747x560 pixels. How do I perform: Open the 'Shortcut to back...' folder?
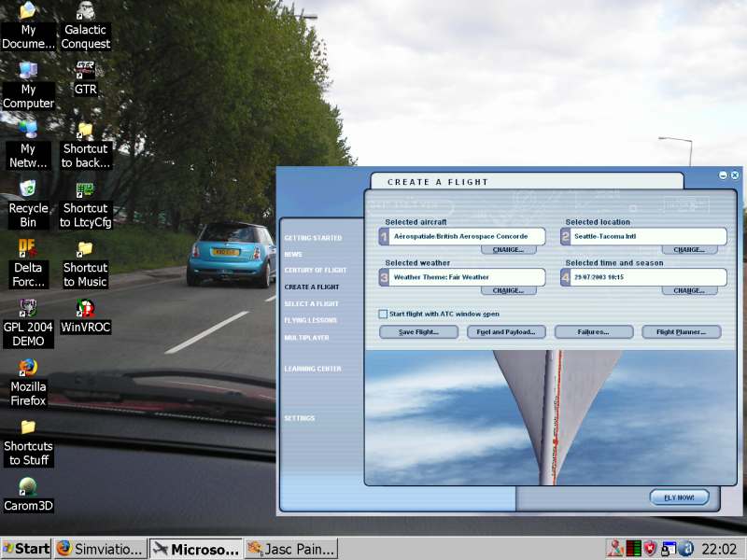tap(86, 146)
